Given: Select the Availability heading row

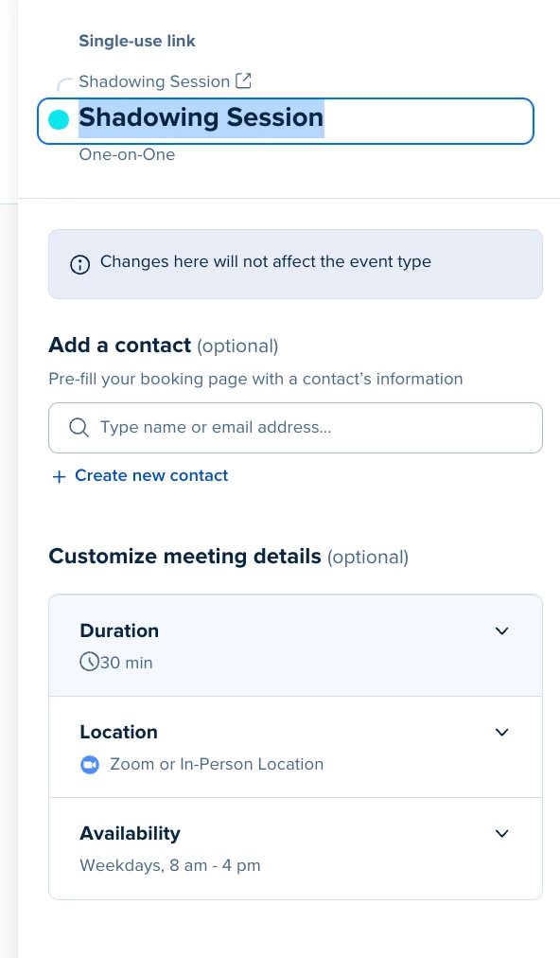Looking at the screenshot, I should (295, 848).
